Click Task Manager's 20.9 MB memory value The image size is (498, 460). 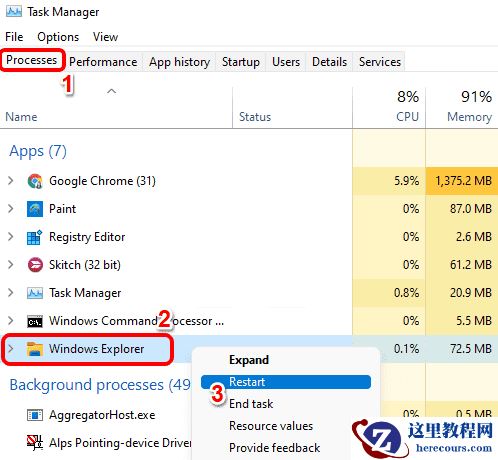(471, 293)
